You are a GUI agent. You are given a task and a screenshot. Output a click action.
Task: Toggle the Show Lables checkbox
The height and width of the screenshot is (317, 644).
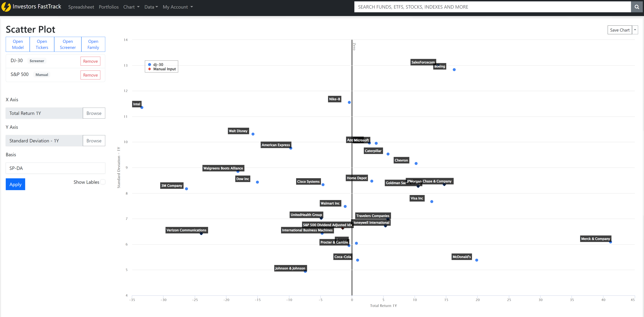(103, 182)
